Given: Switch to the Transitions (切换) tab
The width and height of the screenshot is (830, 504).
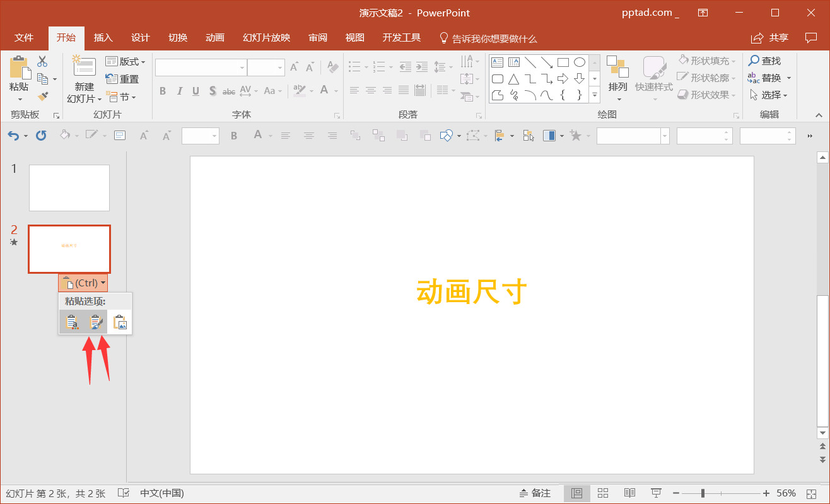Looking at the screenshot, I should [178, 38].
